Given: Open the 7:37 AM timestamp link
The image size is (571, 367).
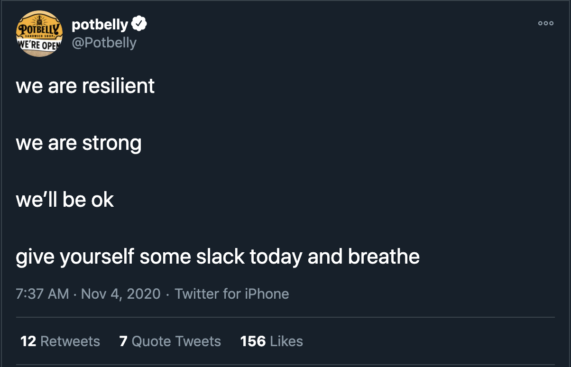Looking at the screenshot, I should [x=42, y=294].
